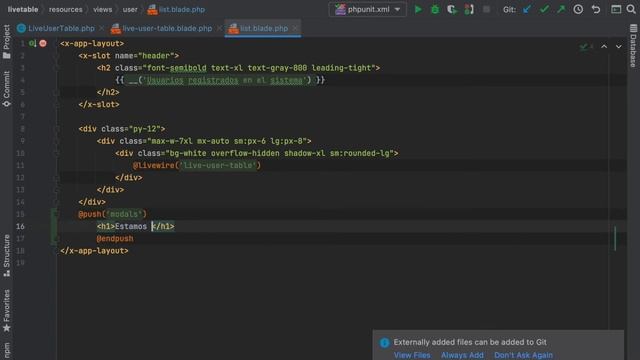Click views breadcrumb in navigation bar

102,9
